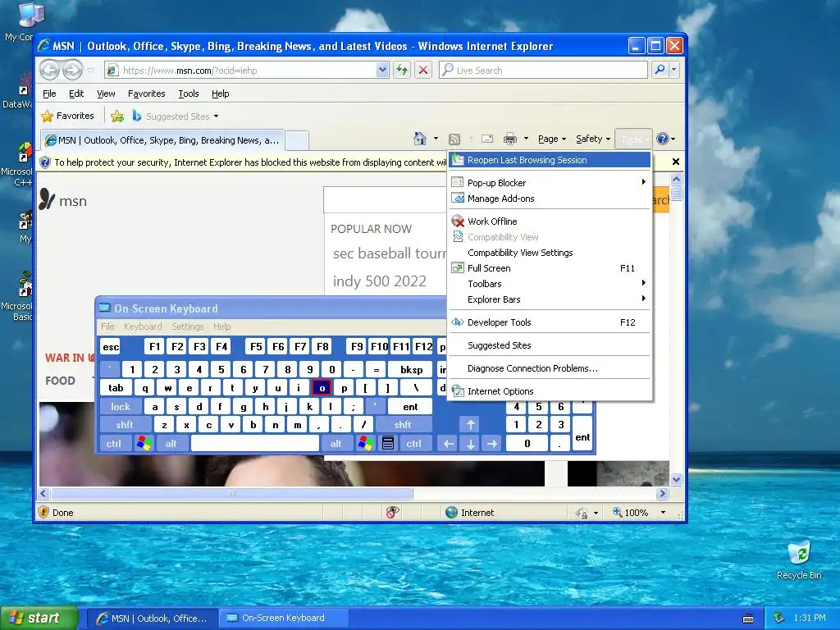Click the Refresh page icon
Viewport: 840px width, 630px height.
(402, 71)
